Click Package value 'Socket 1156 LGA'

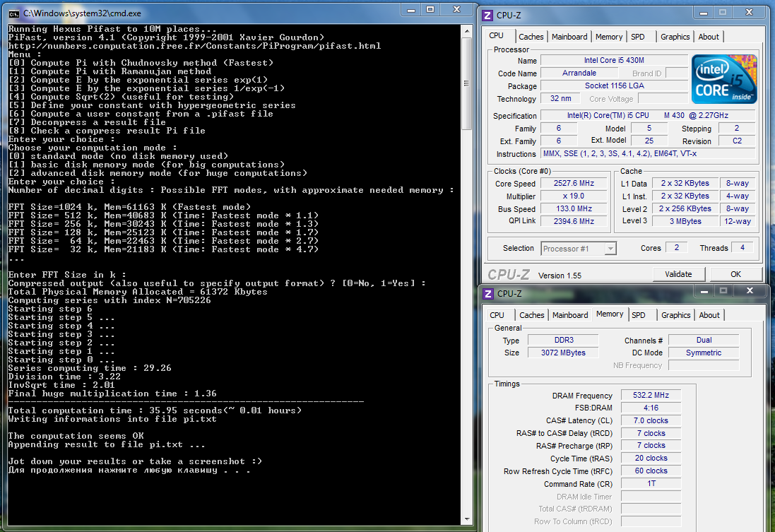coord(614,86)
